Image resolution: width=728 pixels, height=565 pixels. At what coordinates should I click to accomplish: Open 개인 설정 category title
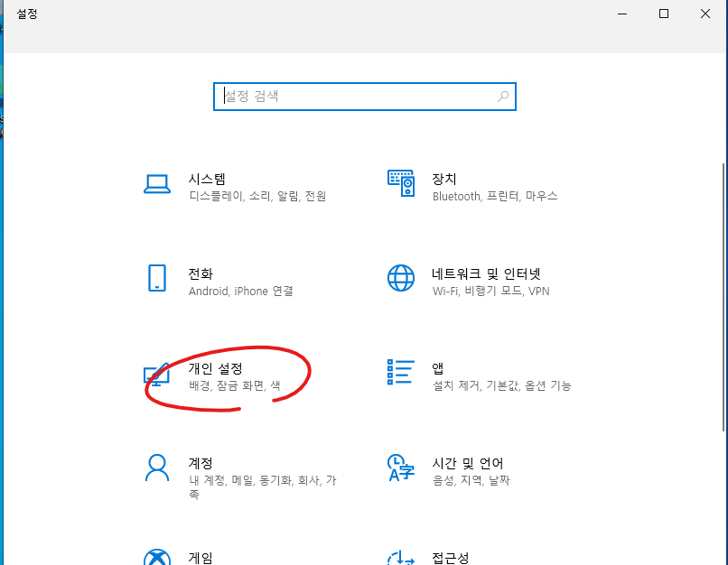(216, 368)
